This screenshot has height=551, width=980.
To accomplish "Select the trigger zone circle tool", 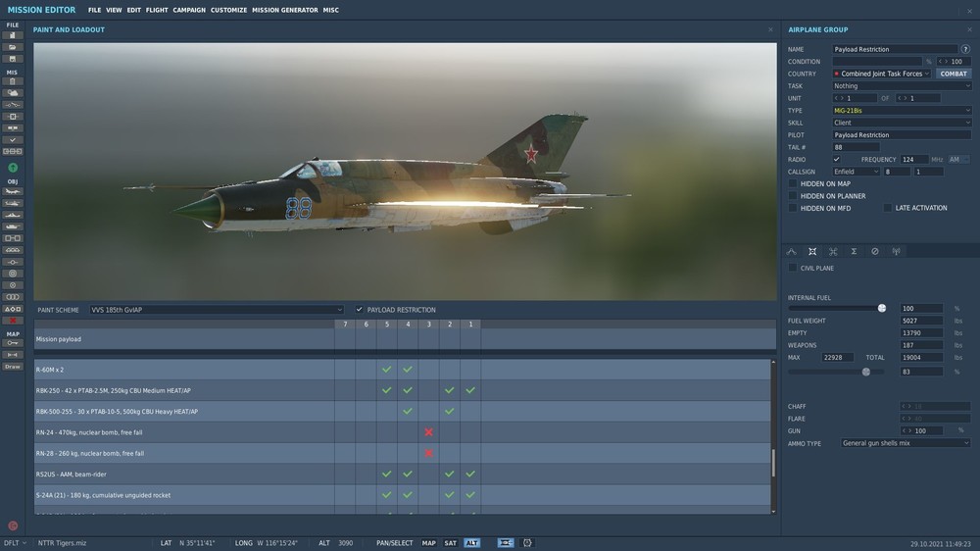I will 13,274.
